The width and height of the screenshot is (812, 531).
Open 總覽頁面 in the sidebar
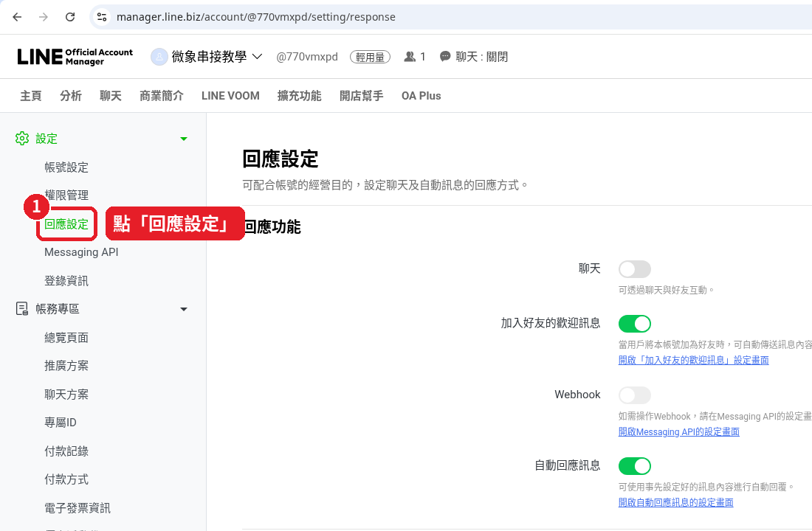coord(66,338)
